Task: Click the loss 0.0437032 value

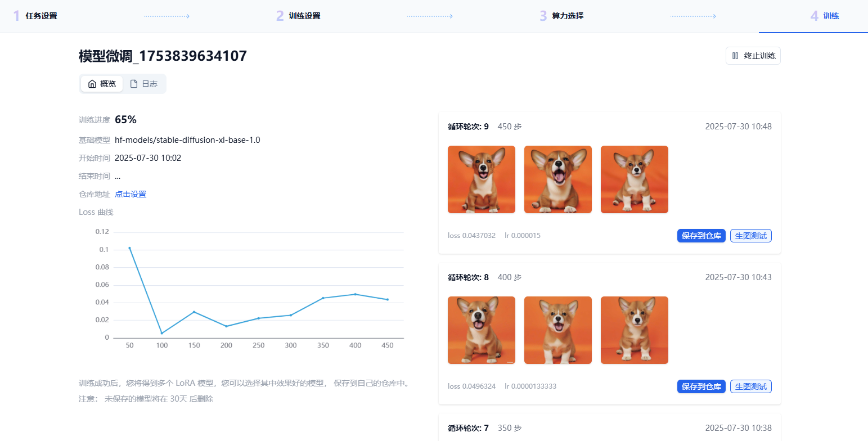Action: pos(471,236)
